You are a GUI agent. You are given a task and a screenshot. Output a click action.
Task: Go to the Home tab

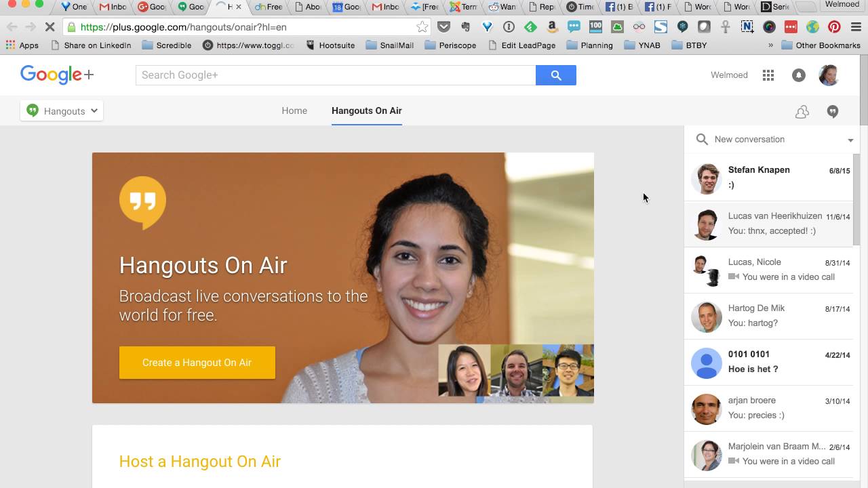[x=294, y=110]
